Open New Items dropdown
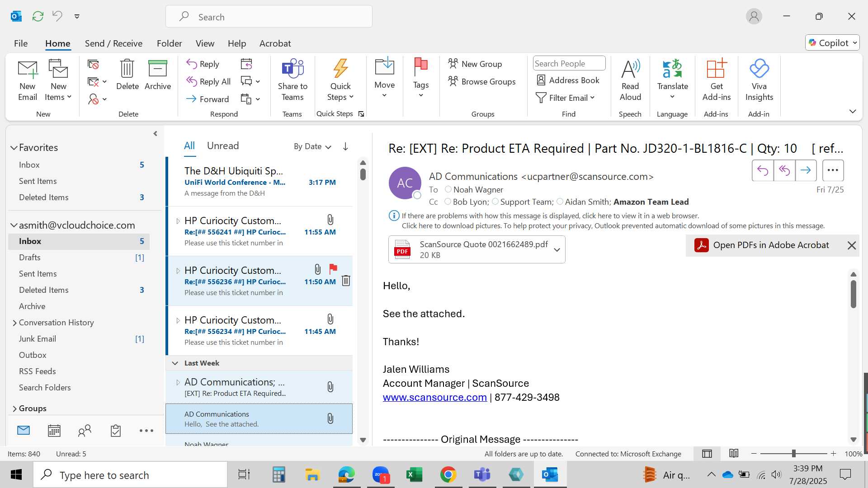 [x=58, y=80]
